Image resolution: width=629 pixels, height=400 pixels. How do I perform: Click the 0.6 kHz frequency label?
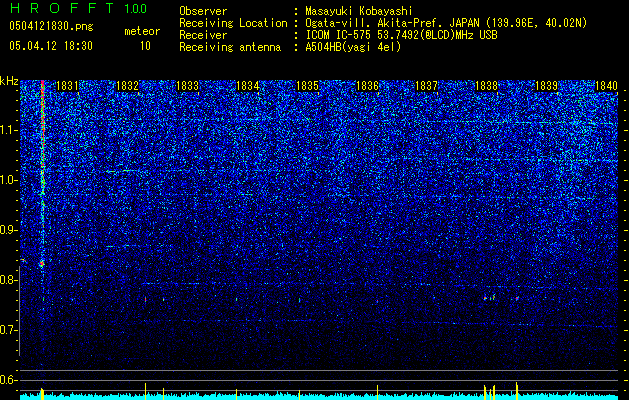click(9, 380)
